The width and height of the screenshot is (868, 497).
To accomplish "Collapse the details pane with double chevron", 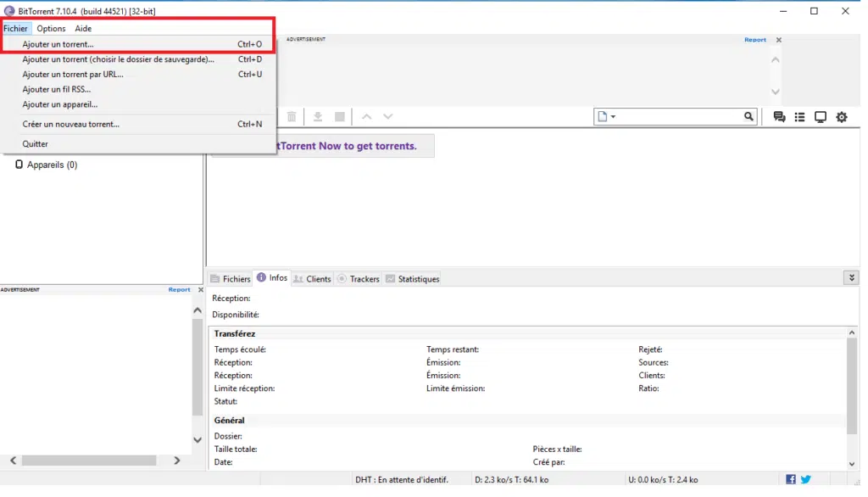I will click(x=851, y=277).
